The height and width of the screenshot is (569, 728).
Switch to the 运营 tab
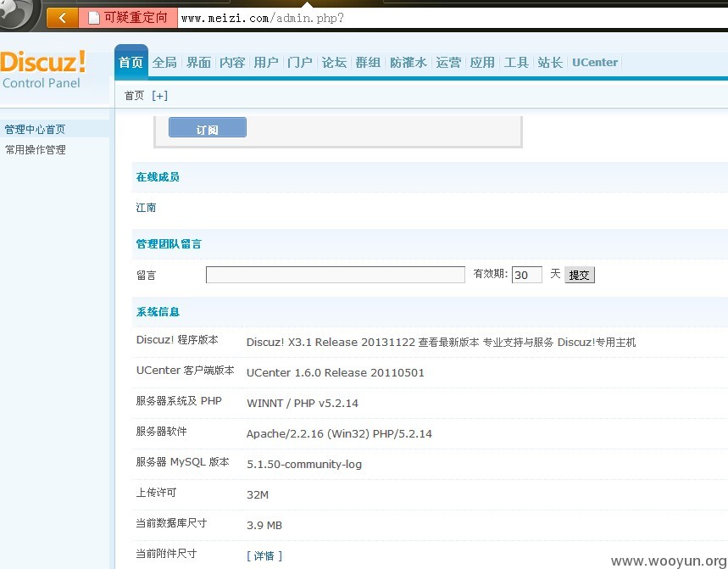pyautogui.click(x=448, y=62)
